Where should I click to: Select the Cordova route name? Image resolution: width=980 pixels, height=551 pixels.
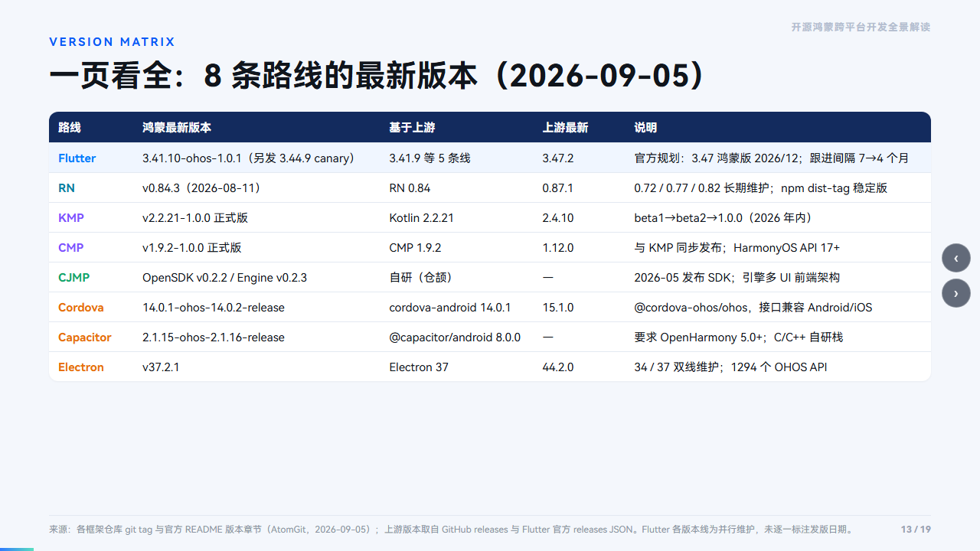(x=81, y=308)
